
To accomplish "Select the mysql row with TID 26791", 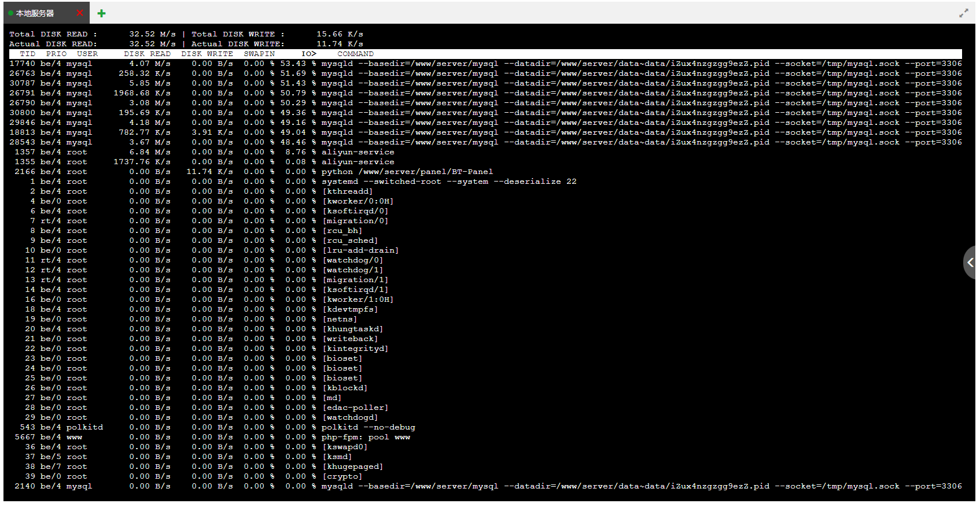I will [485, 93].
